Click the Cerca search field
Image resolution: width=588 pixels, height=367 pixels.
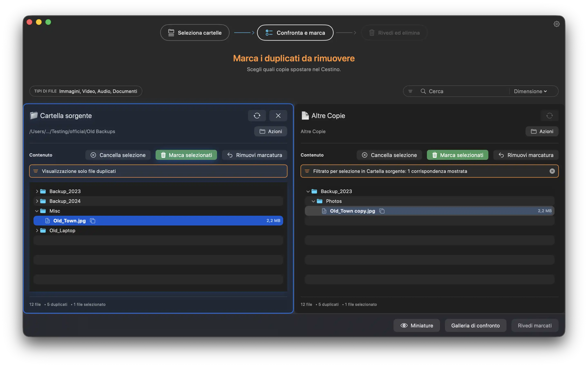[467, 91]
